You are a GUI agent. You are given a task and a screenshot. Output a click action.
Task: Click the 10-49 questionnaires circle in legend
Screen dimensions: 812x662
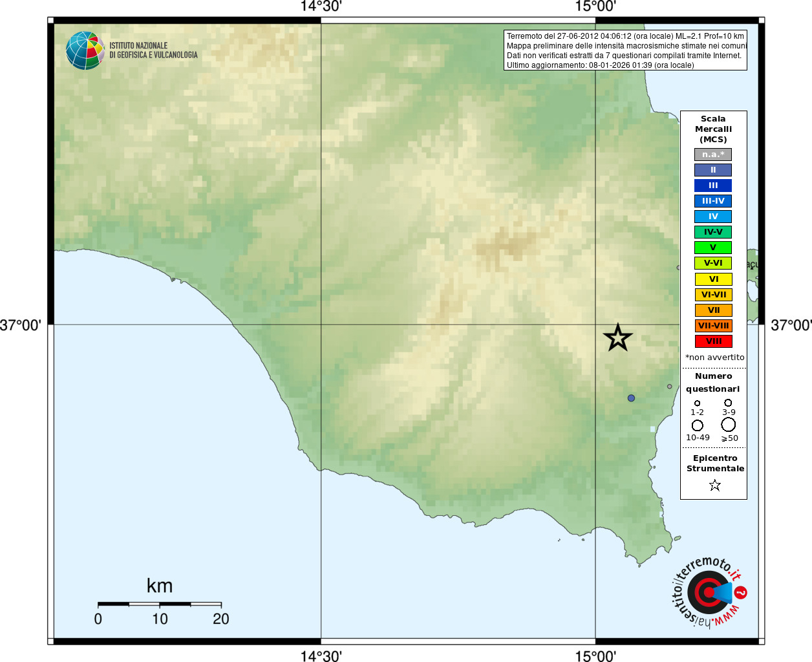coord(697,425)
